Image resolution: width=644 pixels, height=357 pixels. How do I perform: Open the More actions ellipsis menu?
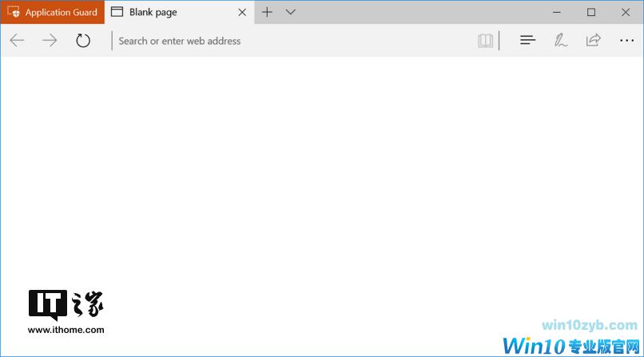[626, 40]
